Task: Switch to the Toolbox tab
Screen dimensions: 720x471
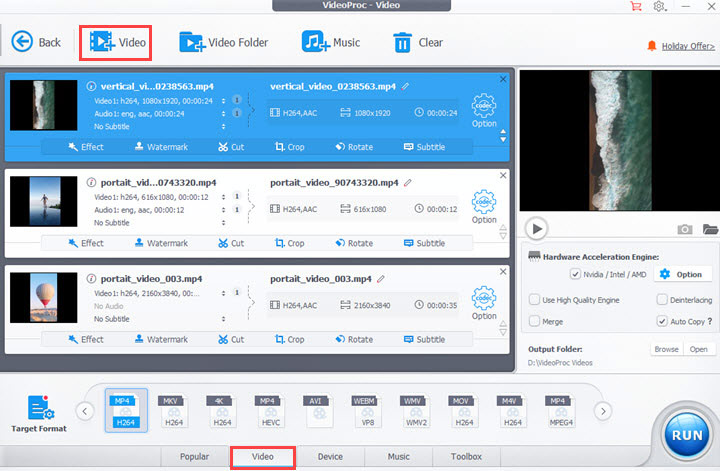Action: (466, 457)
